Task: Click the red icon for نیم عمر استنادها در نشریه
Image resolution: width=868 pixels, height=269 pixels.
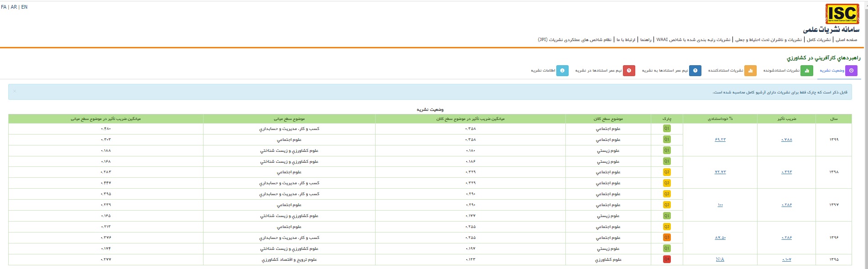Action: click(629, 71)
